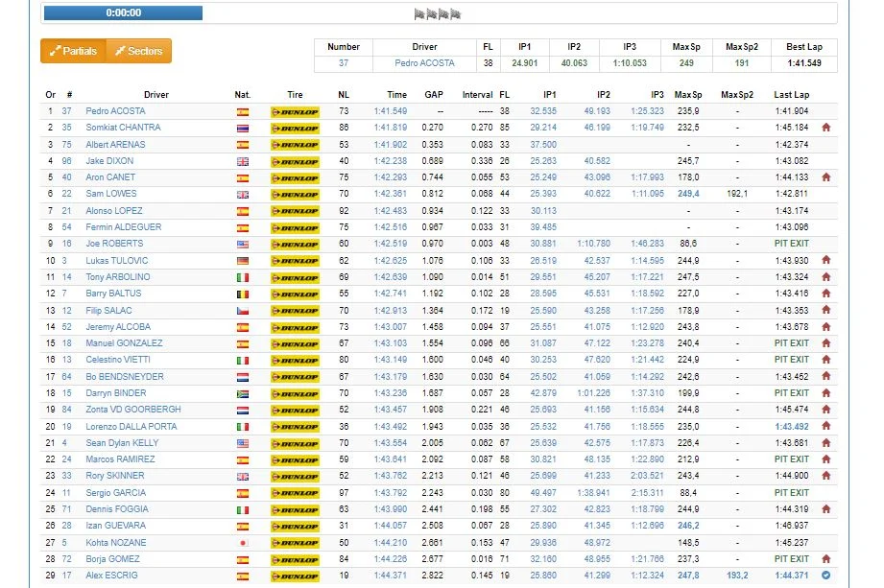Screen dimensions: 884x588
Task: Click the Czech flag in Filip SALAC row
Action: pyautogui.click(x=243, y=311)
